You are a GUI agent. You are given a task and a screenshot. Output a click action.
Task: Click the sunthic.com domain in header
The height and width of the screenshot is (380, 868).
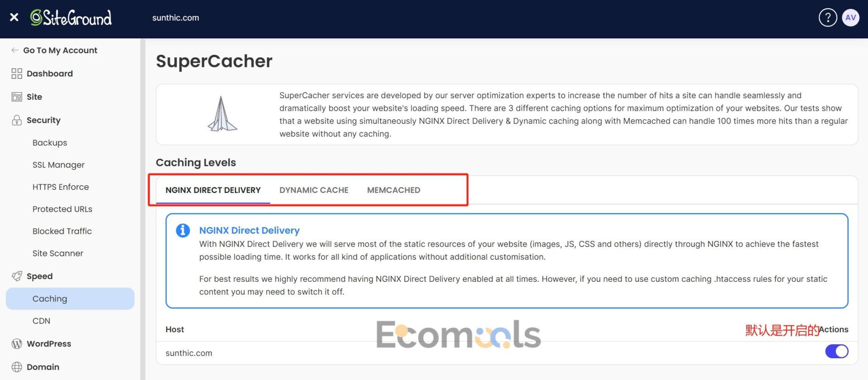(175, 18)
